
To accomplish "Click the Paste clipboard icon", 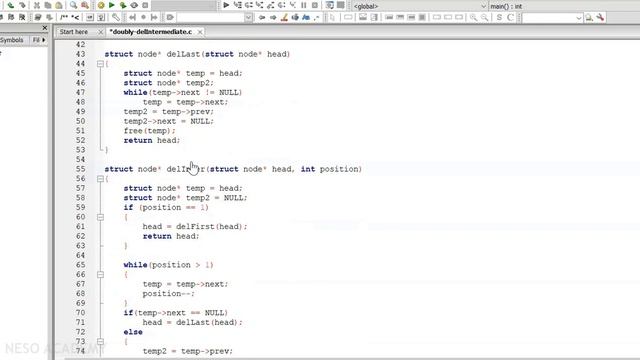I will pyautogui.click(x=59, y=5).
